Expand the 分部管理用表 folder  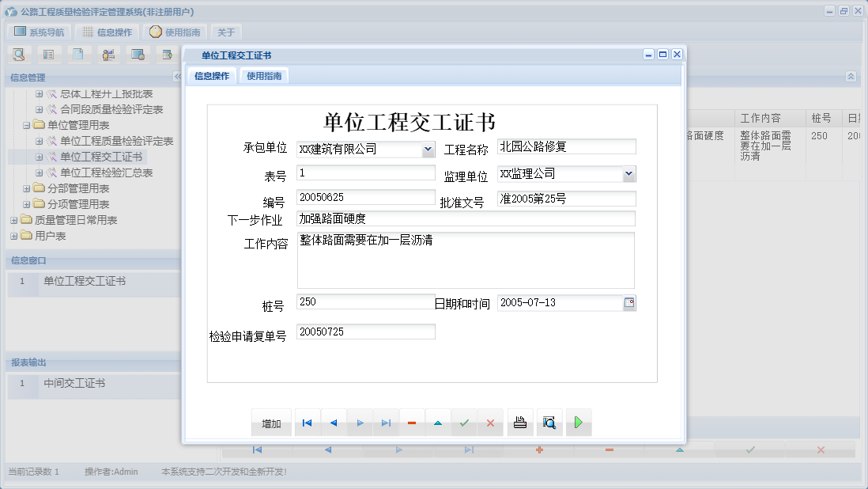26,188
